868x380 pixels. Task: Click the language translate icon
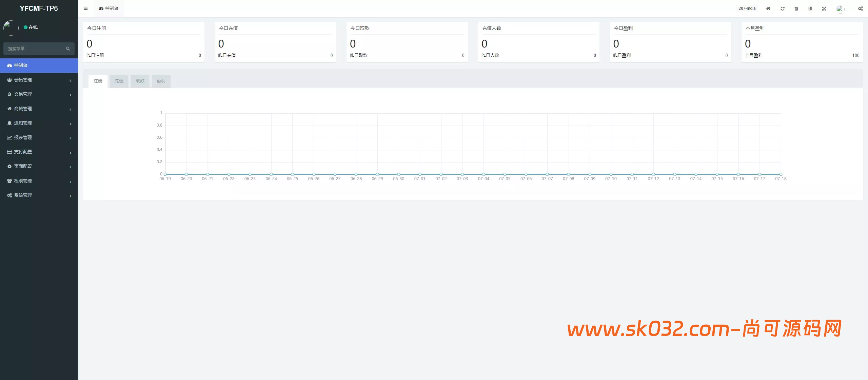click(x=810, y=8)
